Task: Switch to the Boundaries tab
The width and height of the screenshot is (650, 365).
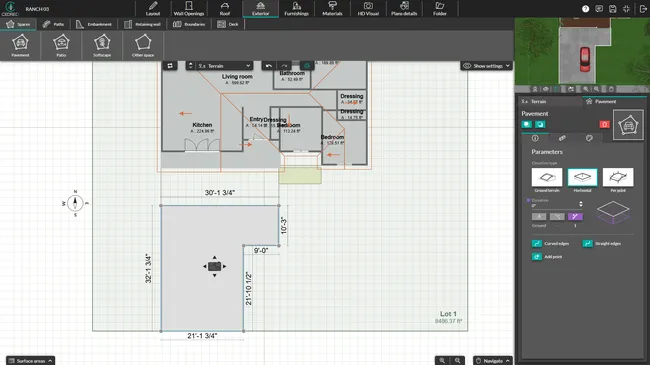Action: click(189, 24)
